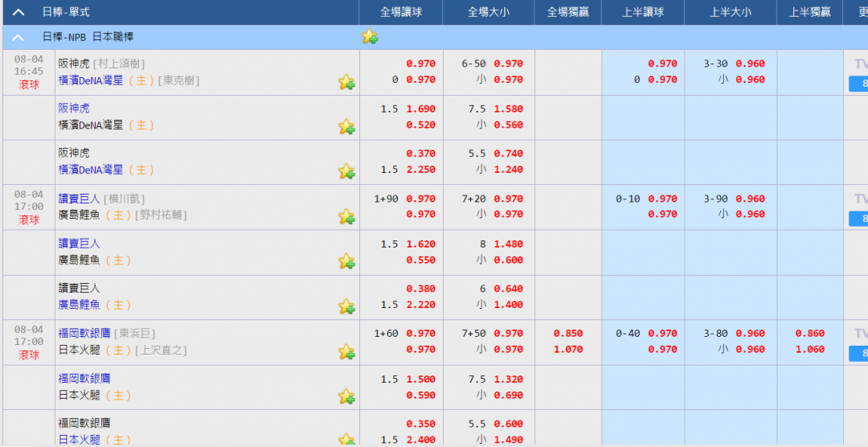This screenshot has width=868, height=447.
Task: Bet 2.400 handicap odds for 日本火腿
Action: [x=421, y=440]
